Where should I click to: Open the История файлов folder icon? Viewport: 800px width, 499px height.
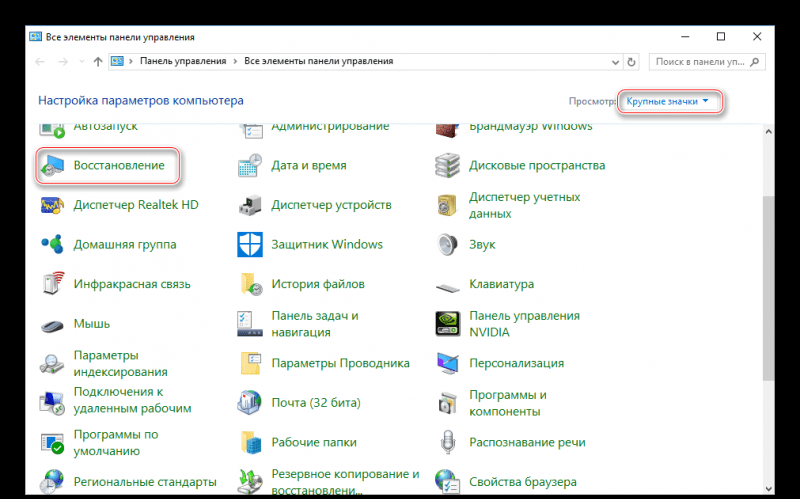click(x=250, y=284)
